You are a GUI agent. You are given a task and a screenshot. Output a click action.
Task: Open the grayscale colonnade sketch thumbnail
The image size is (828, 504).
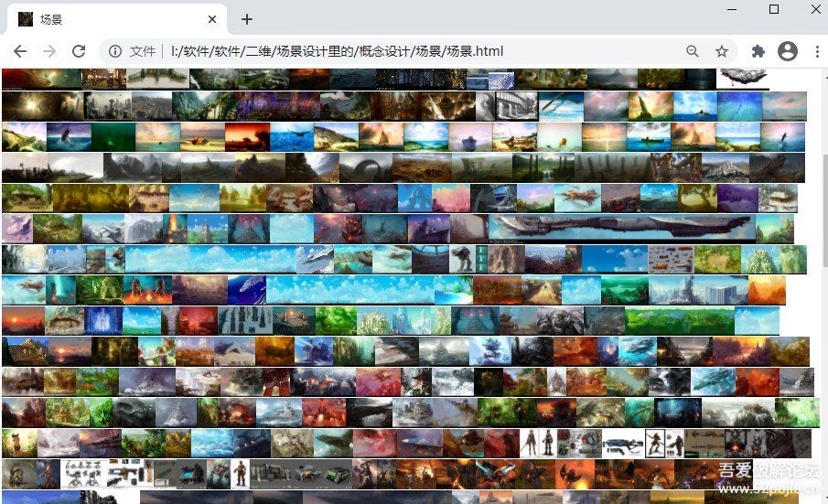(516, 106)
